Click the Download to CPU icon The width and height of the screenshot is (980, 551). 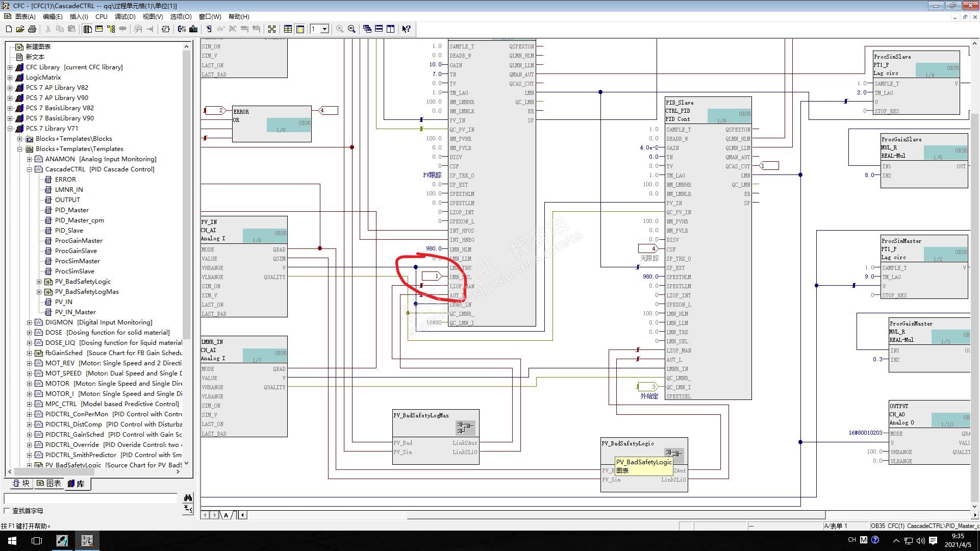193,29
